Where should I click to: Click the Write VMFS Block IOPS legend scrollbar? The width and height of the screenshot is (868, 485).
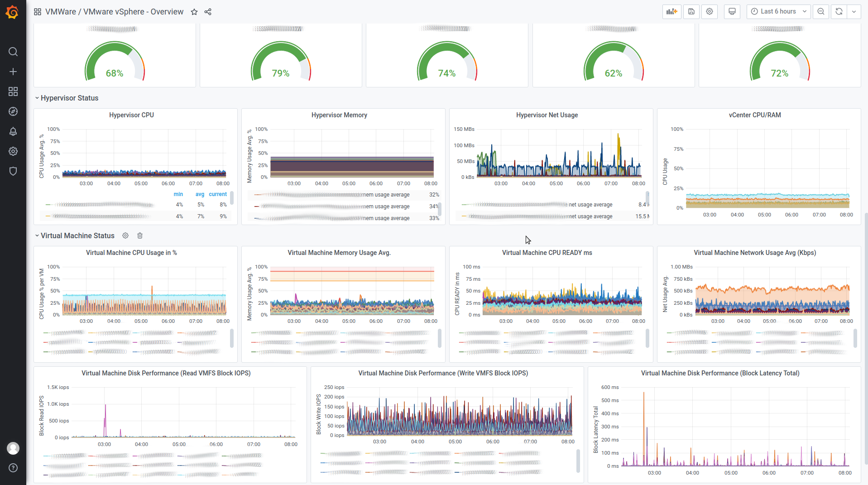click(x=578, y=461)
